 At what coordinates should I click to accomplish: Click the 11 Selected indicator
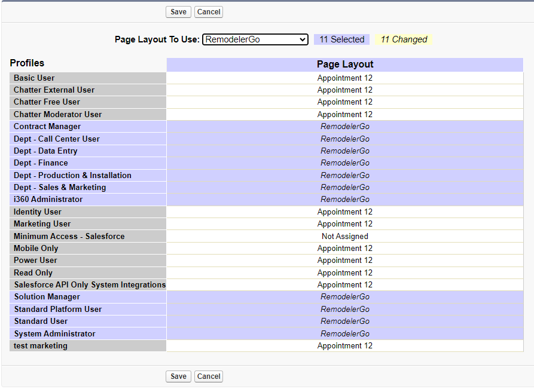click(x=341, y=39)
